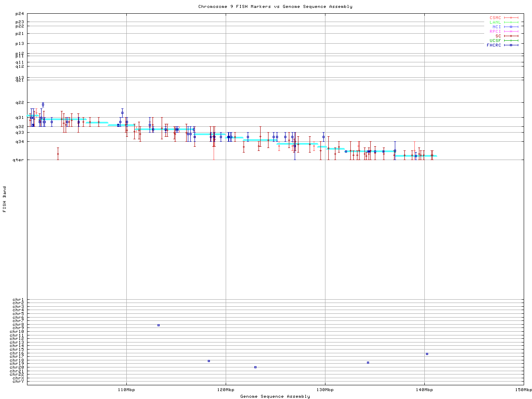The image size is (532, 399).
Task: Click the blue square in chr8 row
Action: [x=158, y=325]
